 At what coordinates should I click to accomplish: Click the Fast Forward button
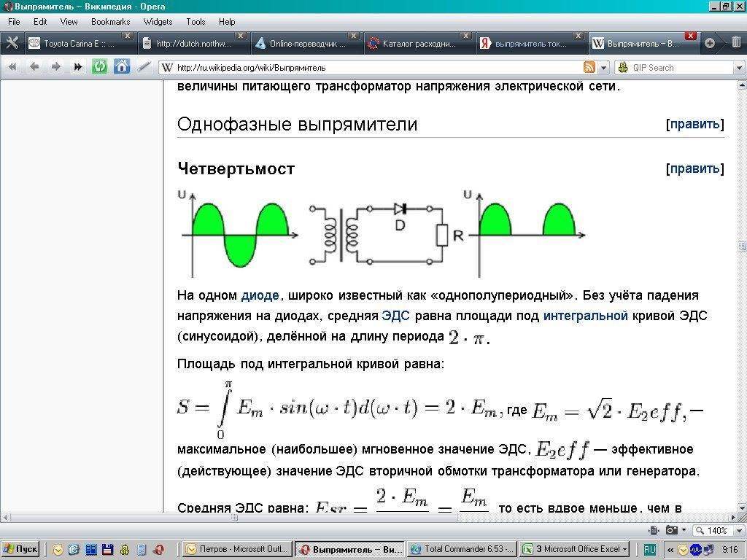pyautogui.click(x=77, y=67)
